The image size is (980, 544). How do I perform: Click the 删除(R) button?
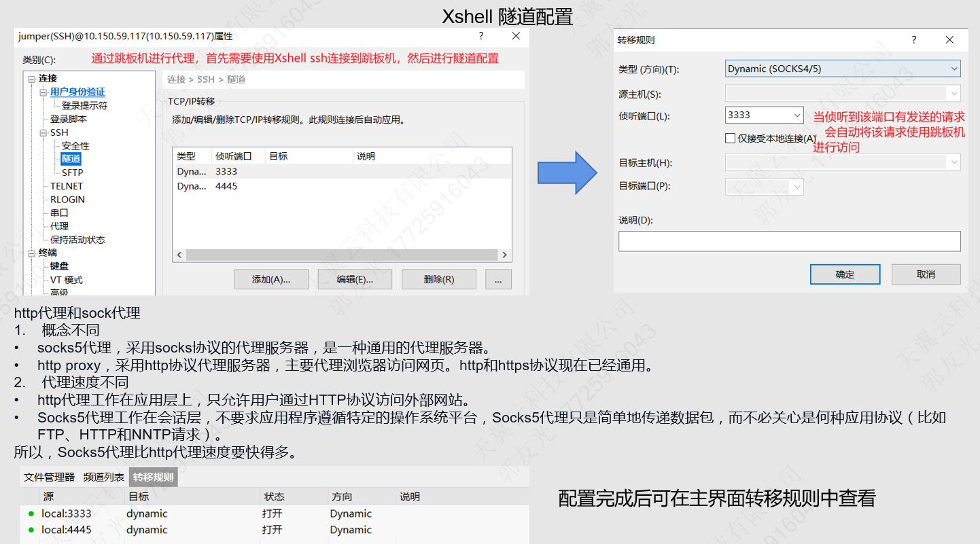[x=438, y=278]
